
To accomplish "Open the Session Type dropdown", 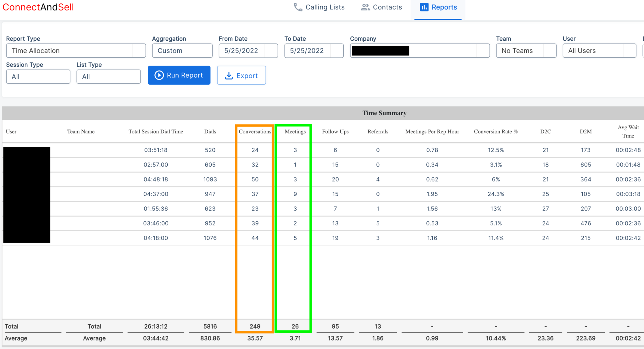I will (x=38, y=76).
